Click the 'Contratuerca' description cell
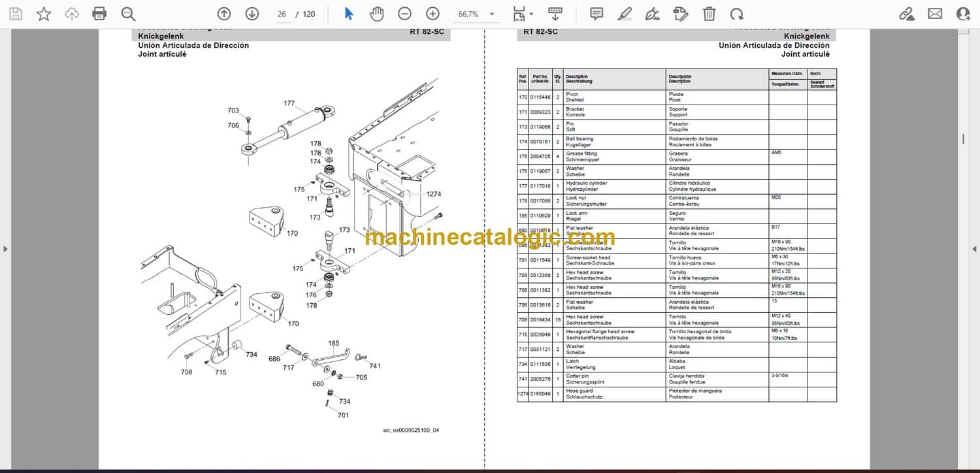 pyautogui.click(x=683, y=198)
